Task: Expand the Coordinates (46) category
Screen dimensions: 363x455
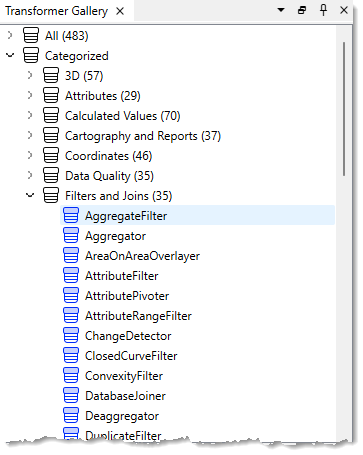Action: 30,155
